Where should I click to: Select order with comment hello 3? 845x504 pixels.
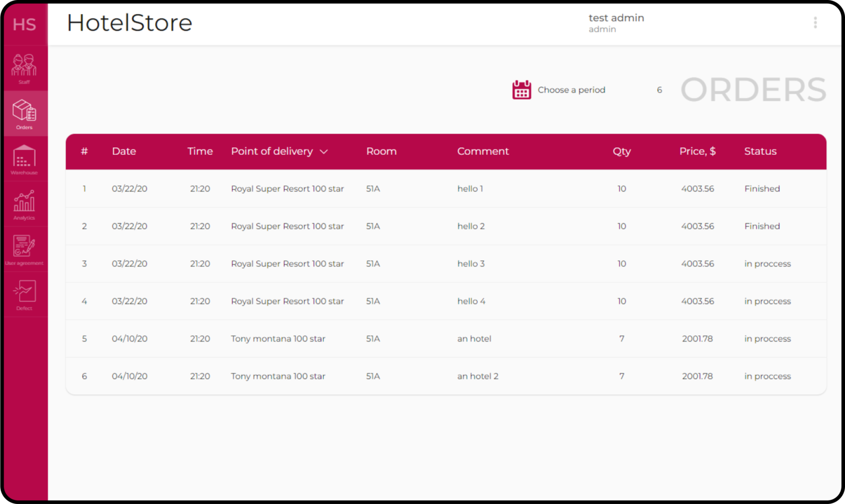[x=446, y=264]
